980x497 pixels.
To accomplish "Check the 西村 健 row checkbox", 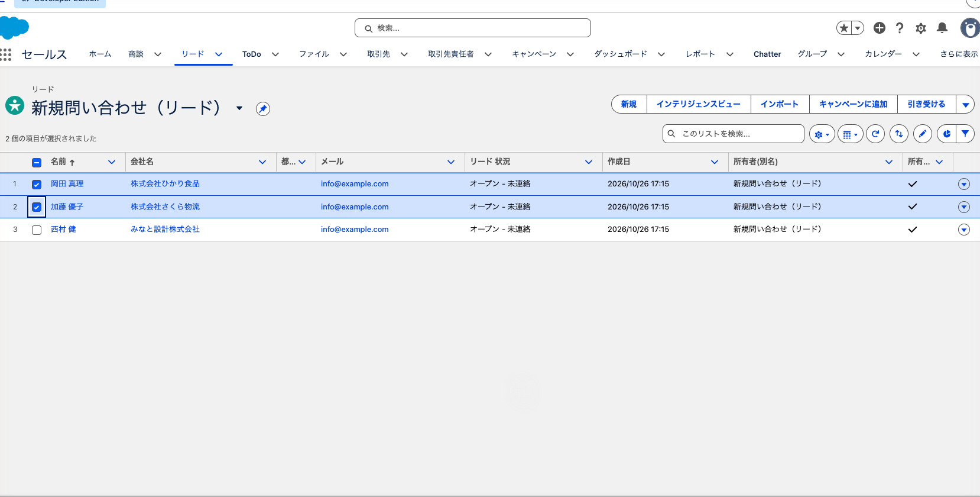I will pos(37,230).
